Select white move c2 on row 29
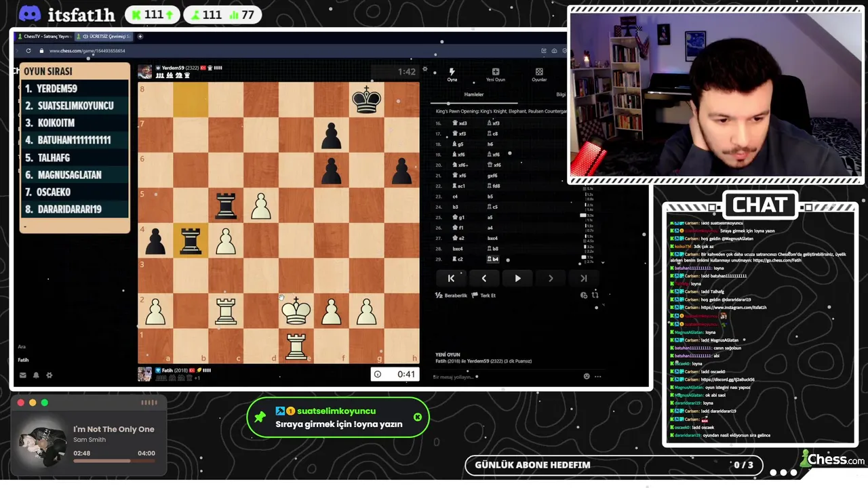Image resolution: width=868 pixels, height=488 pixels. click(x=459, y=259)
